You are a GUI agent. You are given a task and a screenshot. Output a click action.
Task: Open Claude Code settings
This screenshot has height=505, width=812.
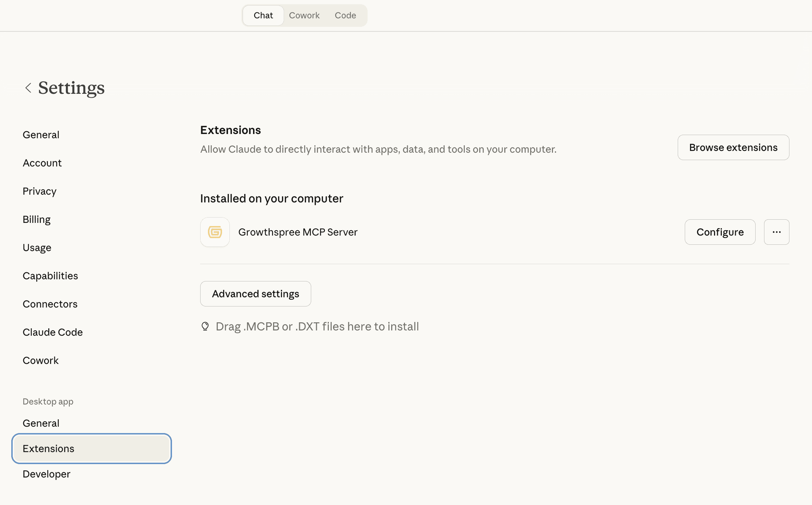point(53,332)
